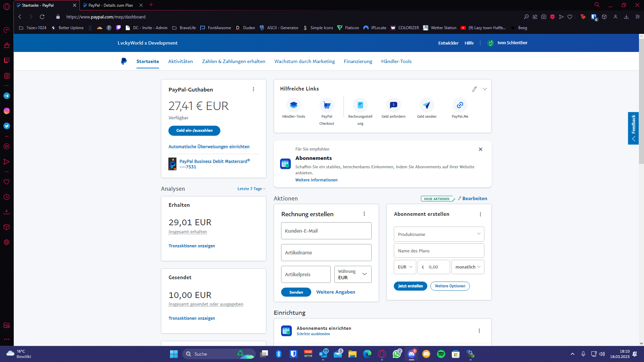Click the PayPal logo in navigation
Viewport: 644px width, 362px height.
coord(124,61)
